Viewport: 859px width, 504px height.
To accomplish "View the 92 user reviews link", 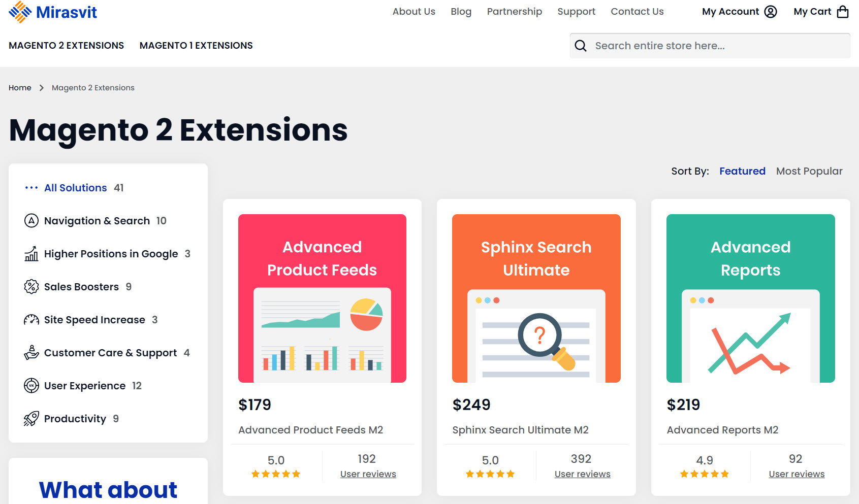I will coord(797,474).
